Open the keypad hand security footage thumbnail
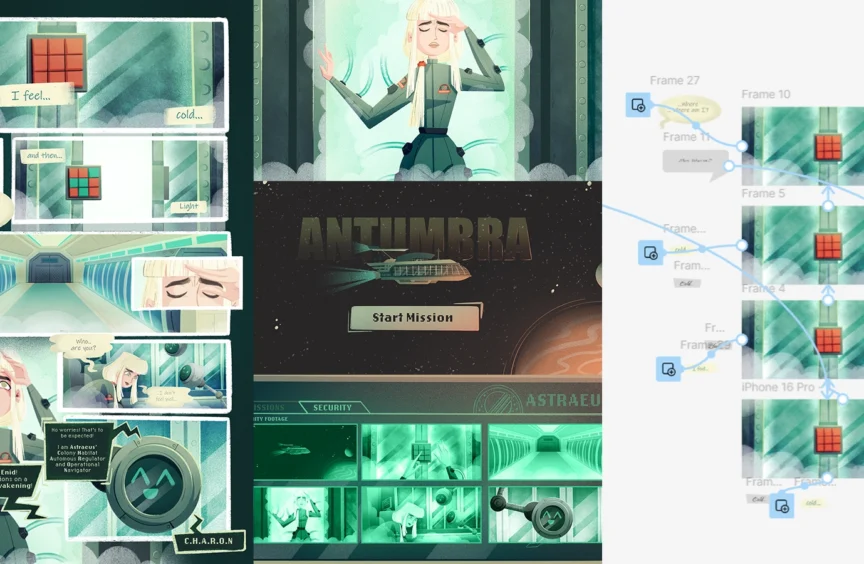Viewport: 864px width, 564px height. [422, 452]
